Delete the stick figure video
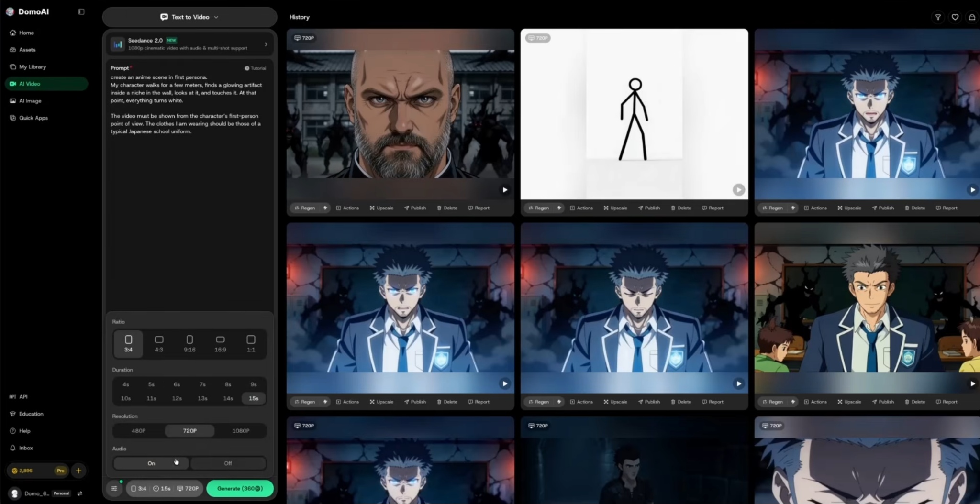This screenshot has height=504, width=980. tap(681, 208)
